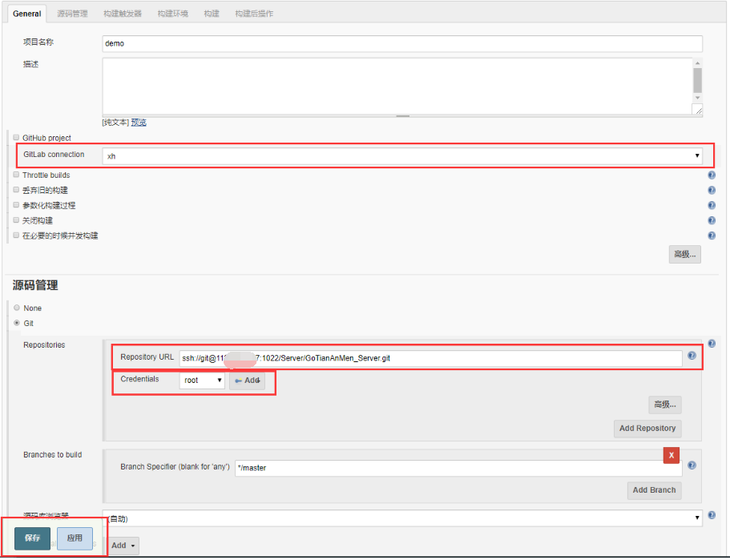The height and width of the screenshot is (560, 730).
Task: Switch to General tab
Action: point(27,14)
